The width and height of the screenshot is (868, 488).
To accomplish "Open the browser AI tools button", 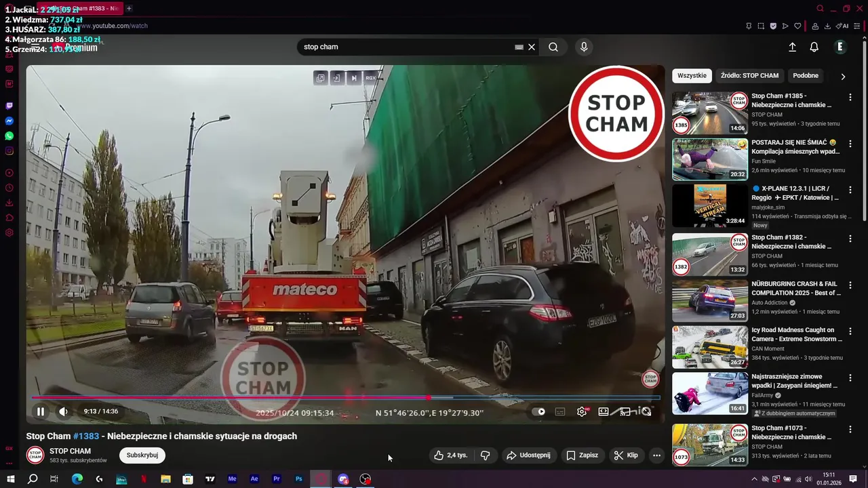I will (842, 26).
